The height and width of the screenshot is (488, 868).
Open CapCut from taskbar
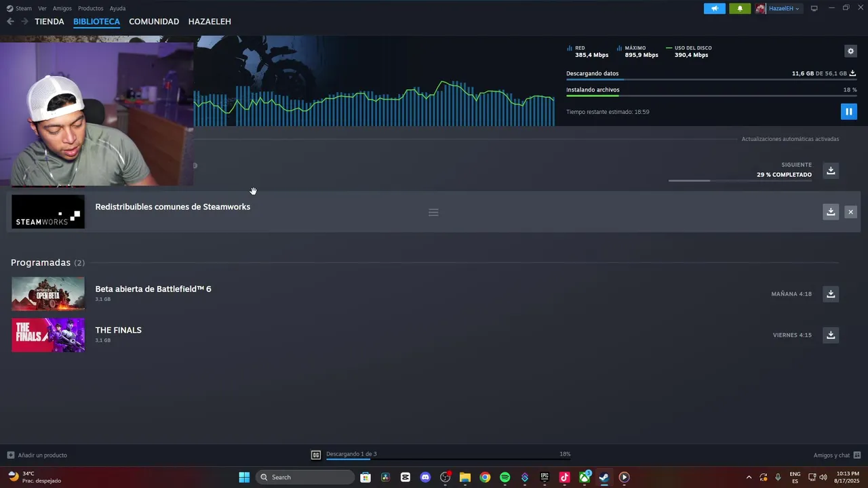click(x=406, y=477)
